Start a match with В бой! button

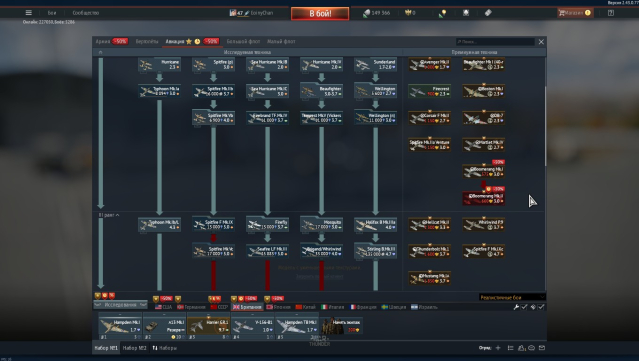pyautogui.click(x=320, y=13)
